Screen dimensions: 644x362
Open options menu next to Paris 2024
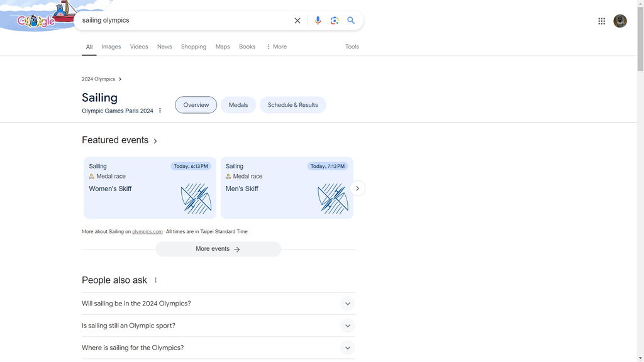coord(160,111)
